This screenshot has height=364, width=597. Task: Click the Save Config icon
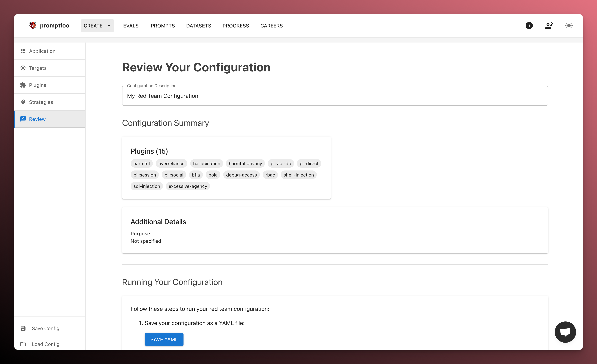23,328
